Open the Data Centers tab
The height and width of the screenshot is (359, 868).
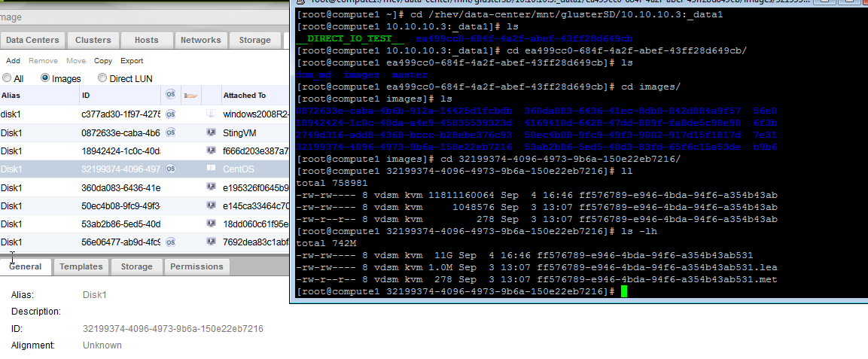[x=32, y=40]
